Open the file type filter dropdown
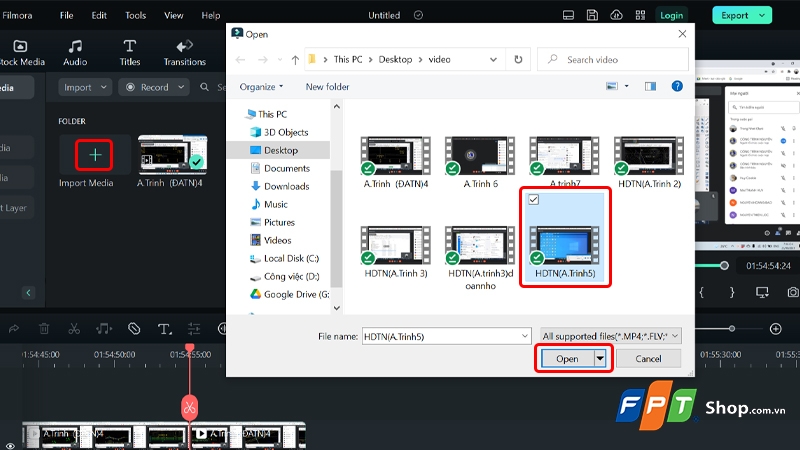This screenshot has width=800, height=450. 610,336
